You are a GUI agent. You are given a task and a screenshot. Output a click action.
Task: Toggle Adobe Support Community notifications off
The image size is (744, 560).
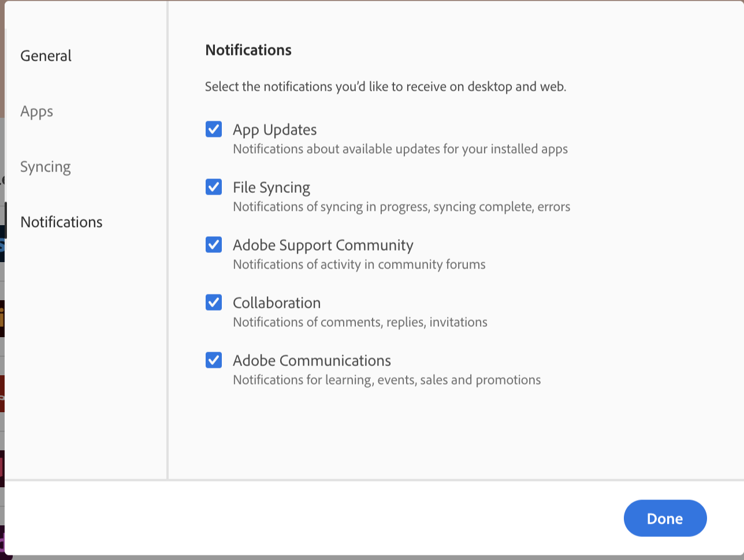pyautogui.click(x=213, y=245)
